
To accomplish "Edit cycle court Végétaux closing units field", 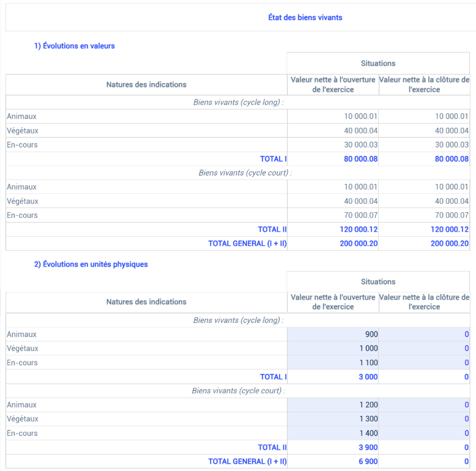I will coord(424,419).
